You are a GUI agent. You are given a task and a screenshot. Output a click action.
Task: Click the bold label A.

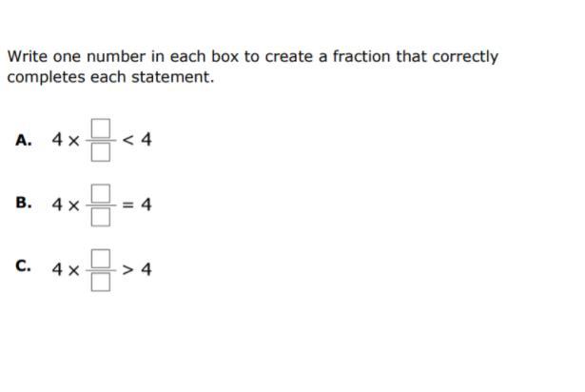click(x=24, y=141)
